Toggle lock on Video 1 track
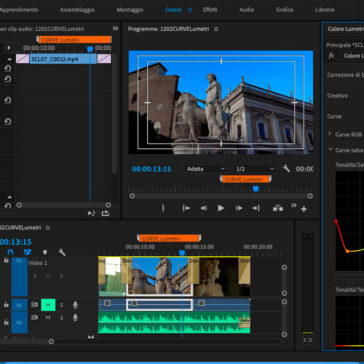364x364 pixels. [x=6, y=260]
